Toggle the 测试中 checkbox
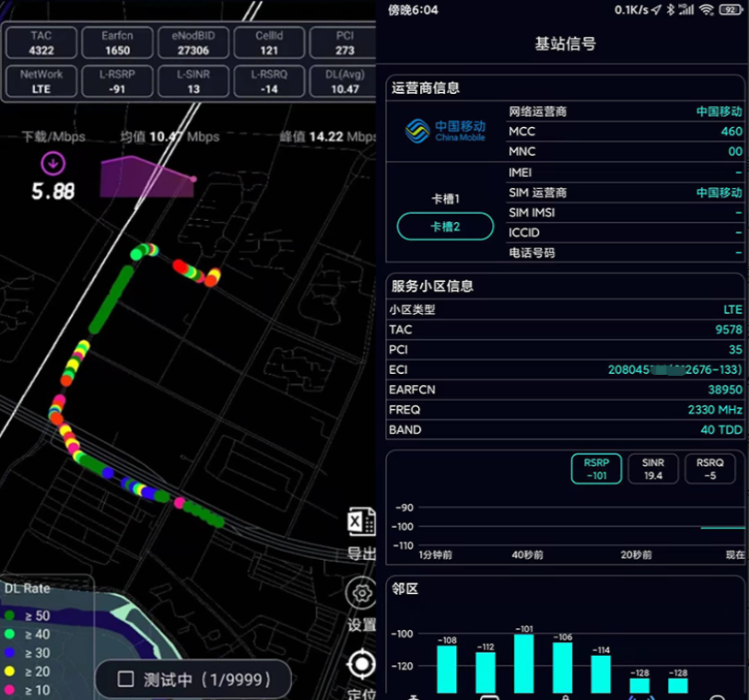The image size is (749, 700). (125, 679)
